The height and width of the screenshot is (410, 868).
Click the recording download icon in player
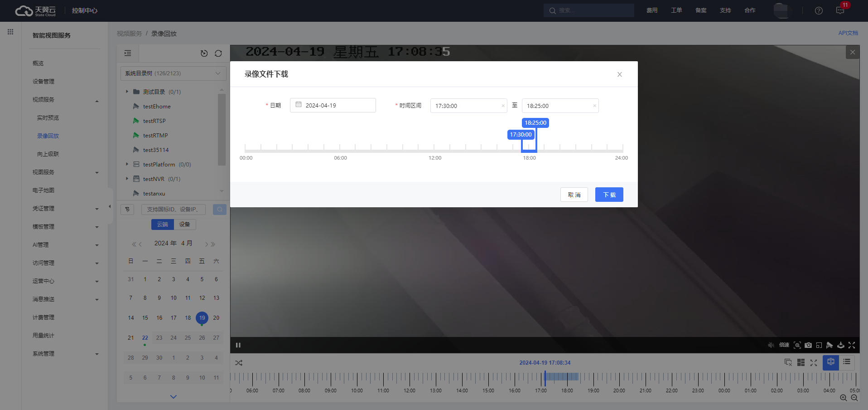pos(841,345)
